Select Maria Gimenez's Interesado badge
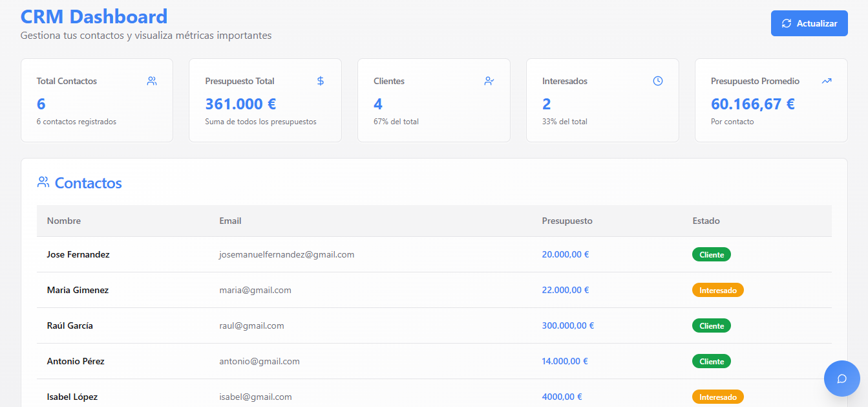The width and height of the screenshot is (868, 407). pyautogui.click(x=717, y=290)
